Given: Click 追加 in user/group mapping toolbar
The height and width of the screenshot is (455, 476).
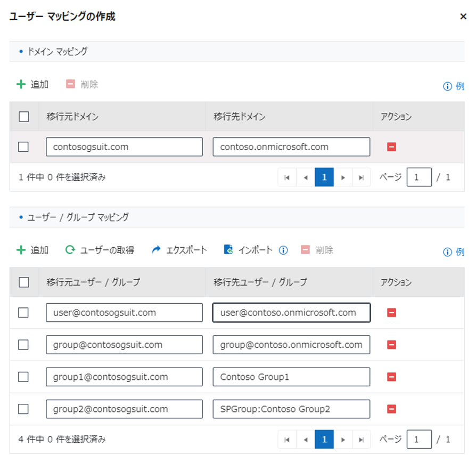Looking at the screenshot, I should click(32, 250).
